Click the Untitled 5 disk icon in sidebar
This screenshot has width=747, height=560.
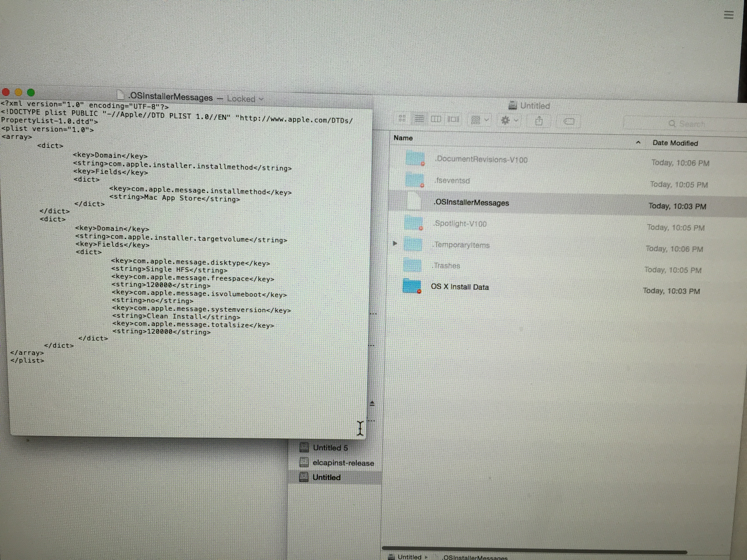click(304, 447)
